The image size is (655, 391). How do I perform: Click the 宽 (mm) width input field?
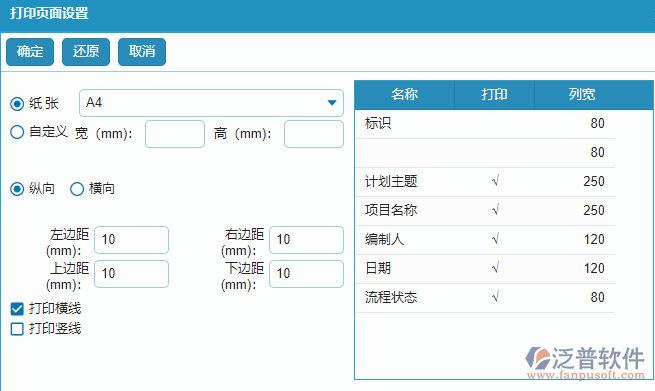(175, 134)
